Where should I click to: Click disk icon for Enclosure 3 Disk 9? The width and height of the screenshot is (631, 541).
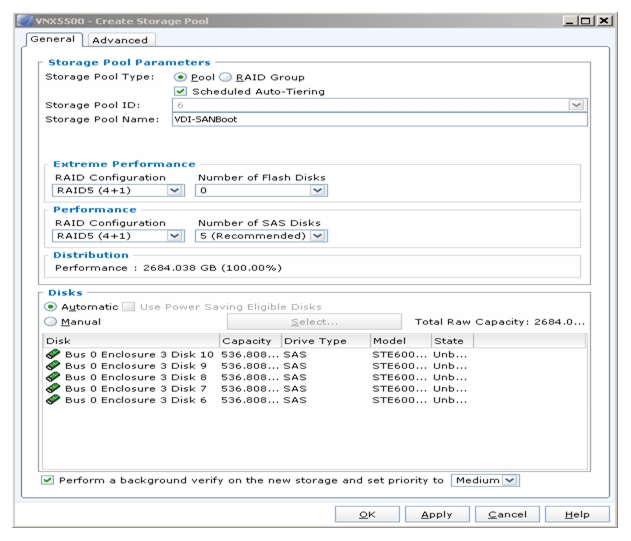pos(53,365)
